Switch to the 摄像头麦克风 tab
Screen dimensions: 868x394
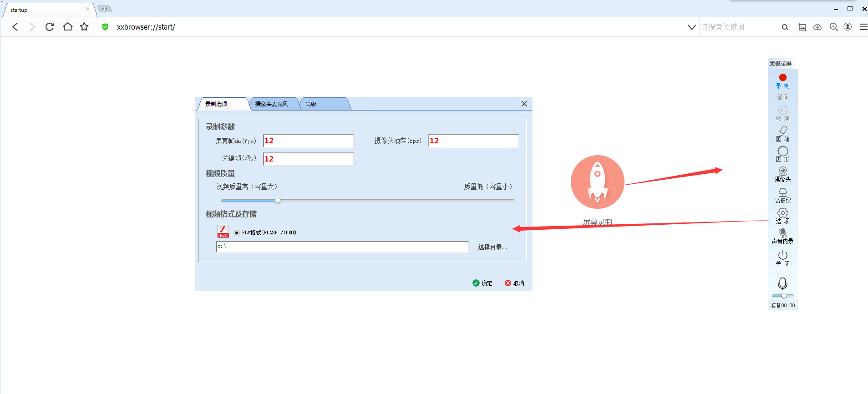[x=274, y=104]
